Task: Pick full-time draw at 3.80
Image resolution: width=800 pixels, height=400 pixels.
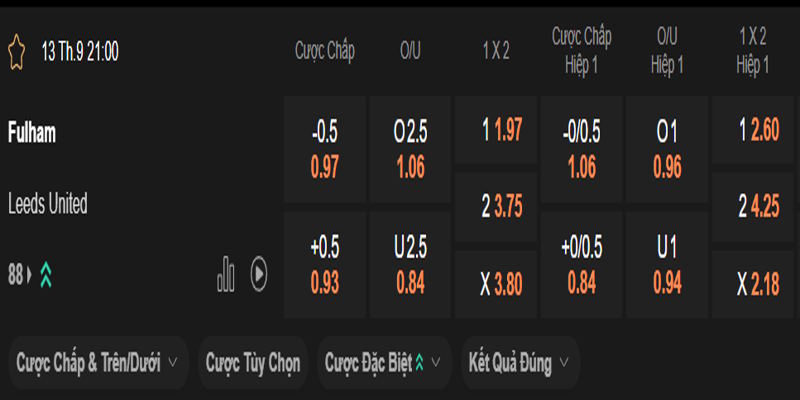Action: click(496, 284)
